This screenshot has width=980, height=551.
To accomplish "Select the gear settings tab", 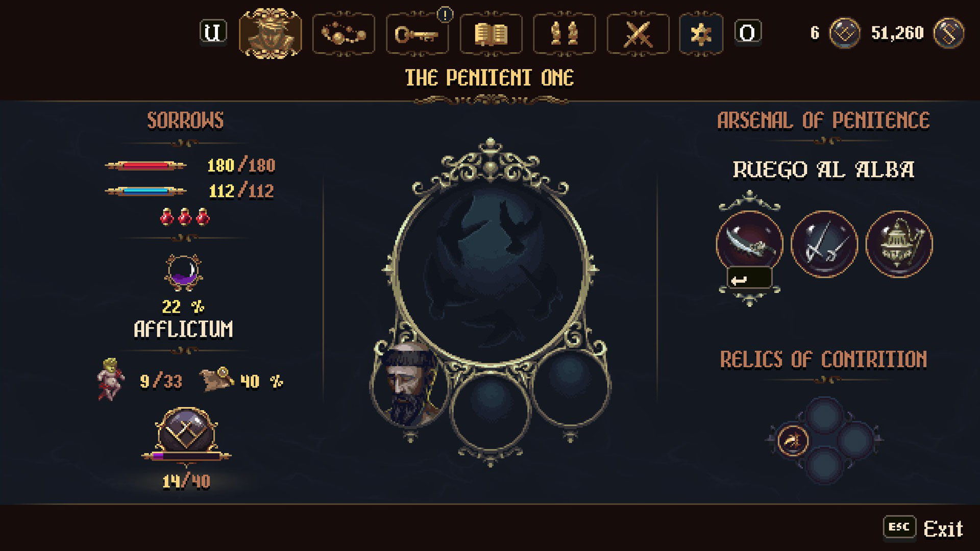I will click(701, 34).
